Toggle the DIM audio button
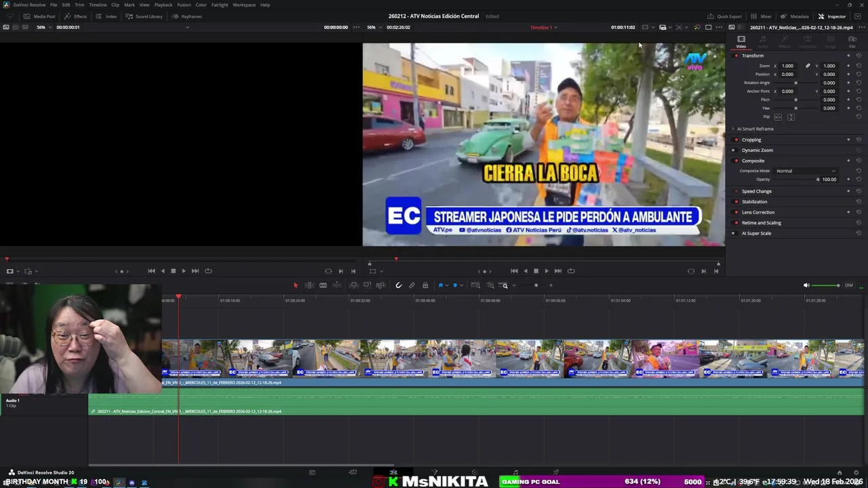The width and height of the screenshot is (868, 488). tap(848, 285)
